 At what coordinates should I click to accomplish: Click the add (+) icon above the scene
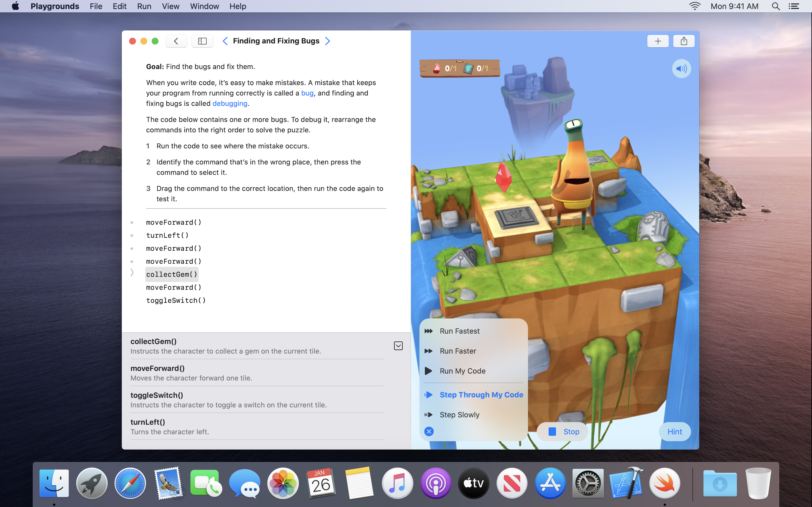point(658,41)
